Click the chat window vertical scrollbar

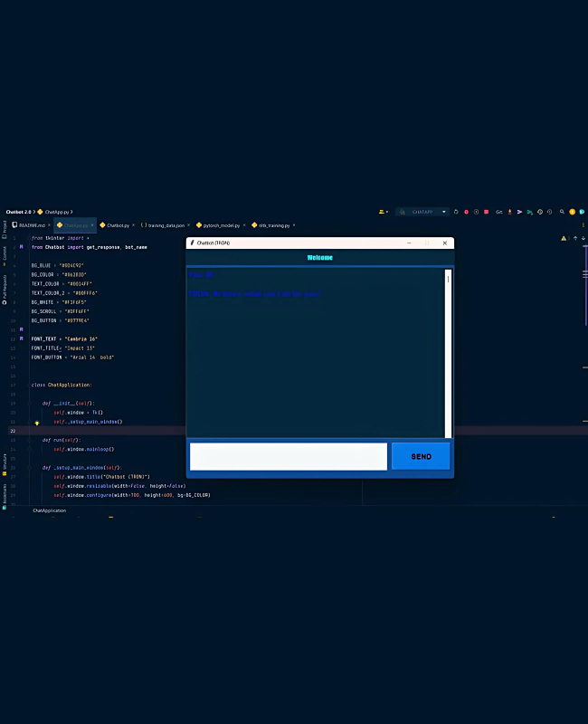(x=447, y=353)
